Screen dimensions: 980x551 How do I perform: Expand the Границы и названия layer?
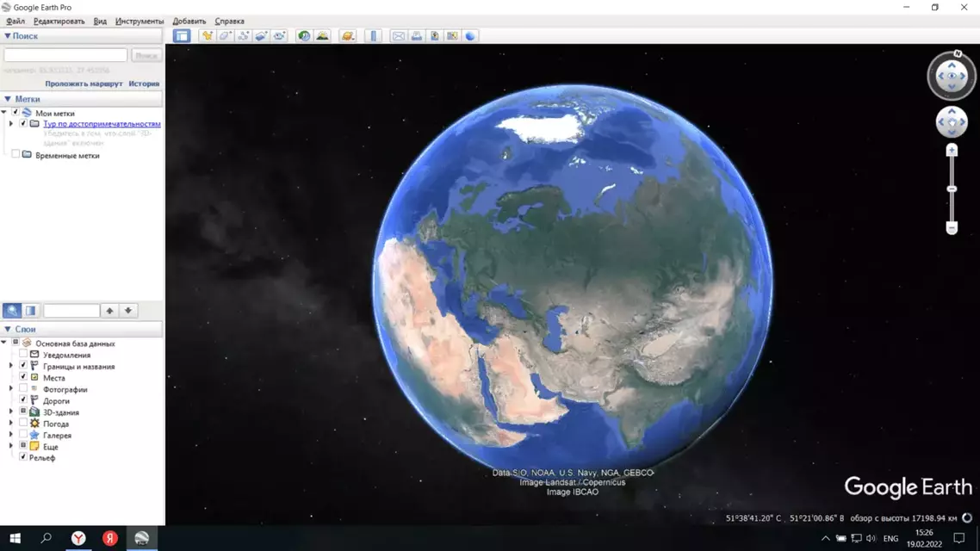(10, 366)
